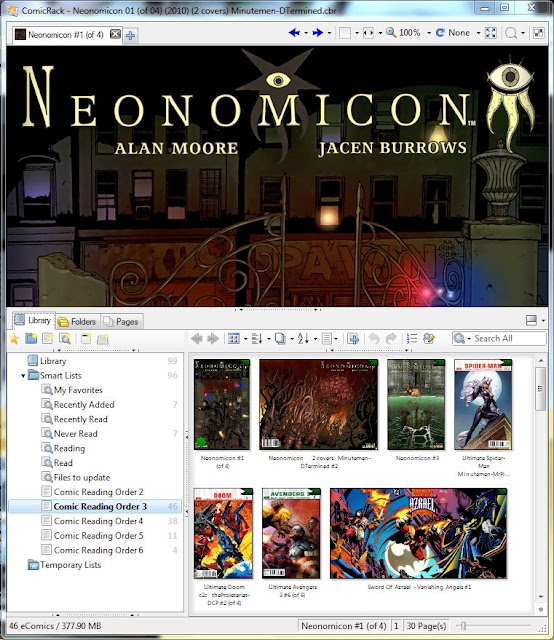
Task: Click the yellow folder tab icon in library toolbar
Action: pos(102,338)
